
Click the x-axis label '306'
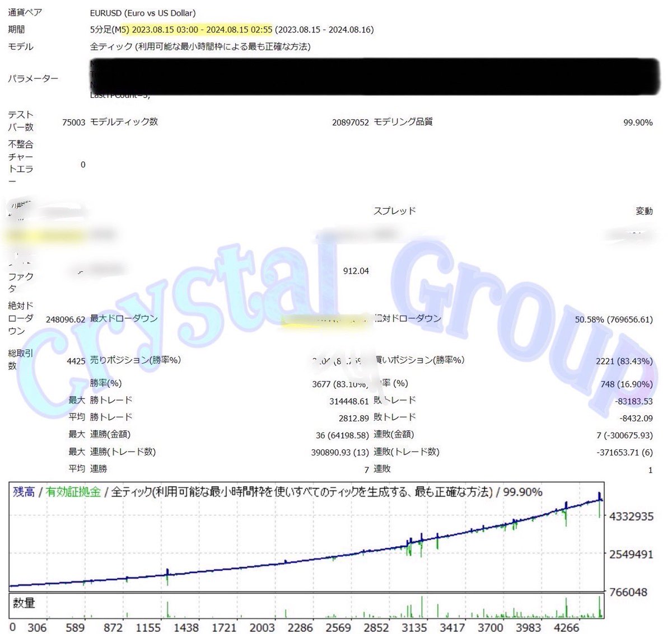(x=37, y=628)
